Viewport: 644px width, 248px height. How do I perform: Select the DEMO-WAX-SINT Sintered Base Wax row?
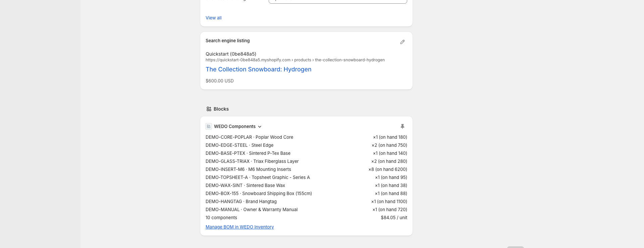tap(306, 185)
